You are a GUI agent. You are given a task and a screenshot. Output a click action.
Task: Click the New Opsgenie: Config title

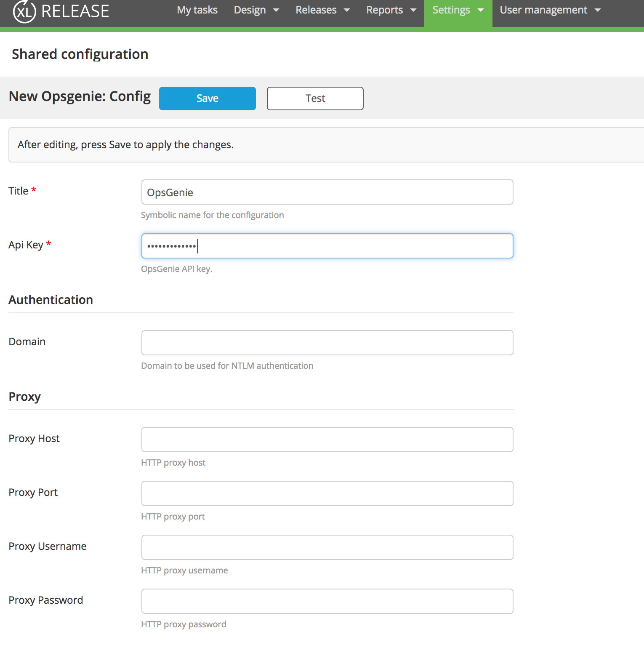tap(80, 97)
